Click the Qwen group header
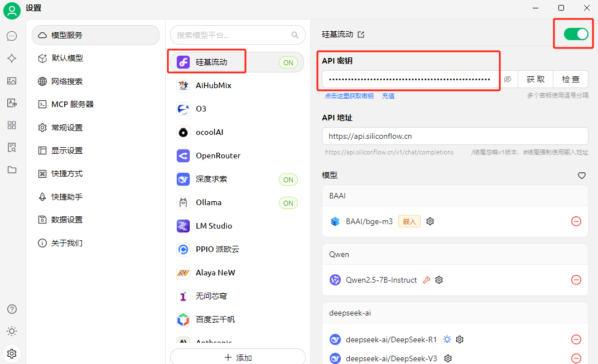The height and width of the screenshot is (364, 598). point(455,255)
